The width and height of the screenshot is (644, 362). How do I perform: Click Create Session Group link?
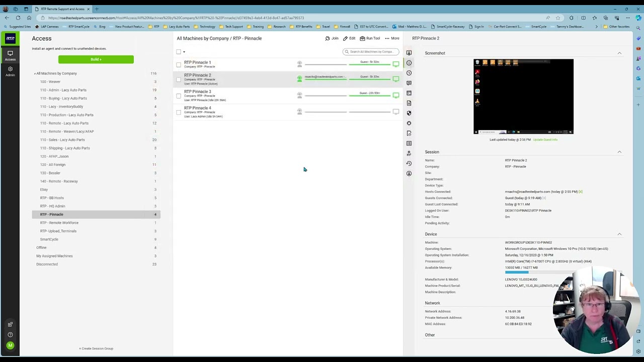pyautogui.click(x=96, y=348)
